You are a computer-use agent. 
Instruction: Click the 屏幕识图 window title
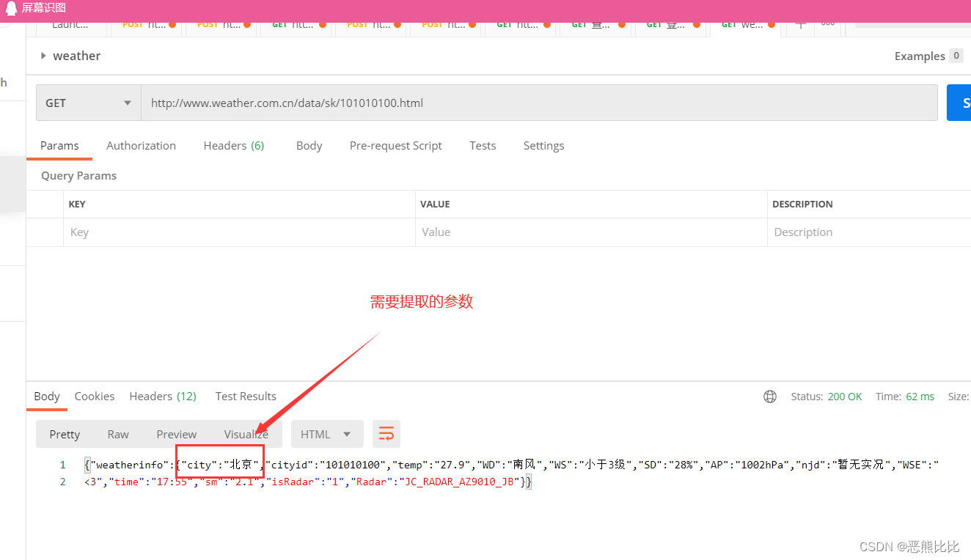(x=44, y=8)
